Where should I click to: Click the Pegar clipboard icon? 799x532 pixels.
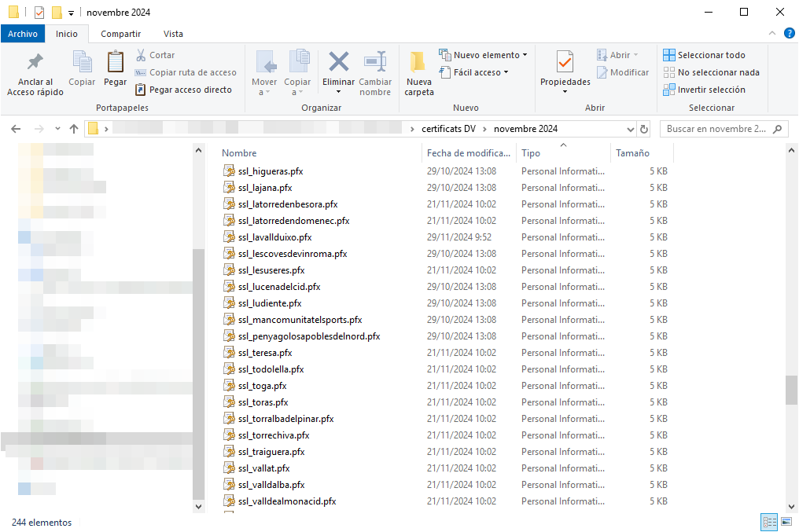click(115, 63)
